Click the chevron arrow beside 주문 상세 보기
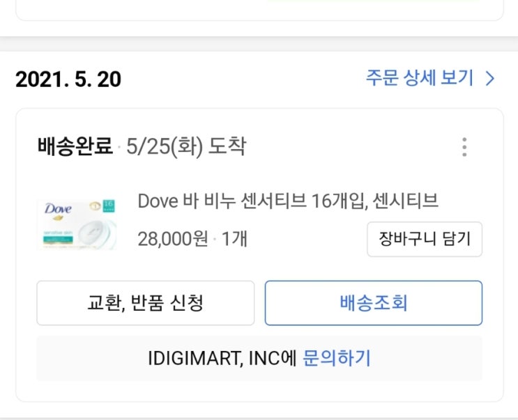 click(489, 79)
